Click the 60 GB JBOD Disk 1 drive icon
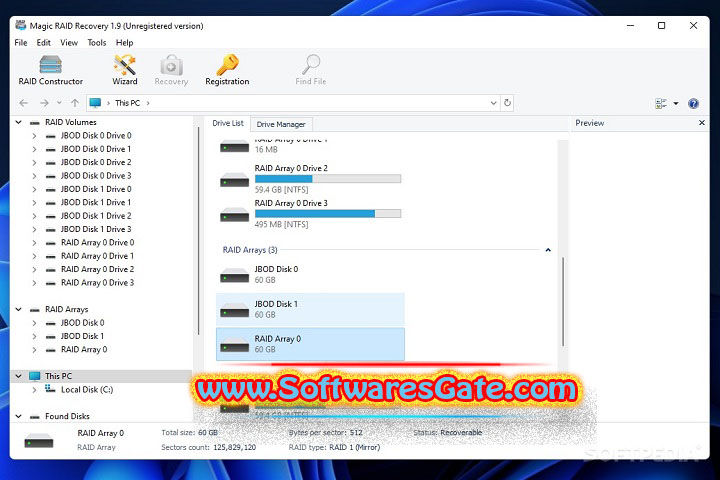This screenshot has height=480, width=720. 234,310
